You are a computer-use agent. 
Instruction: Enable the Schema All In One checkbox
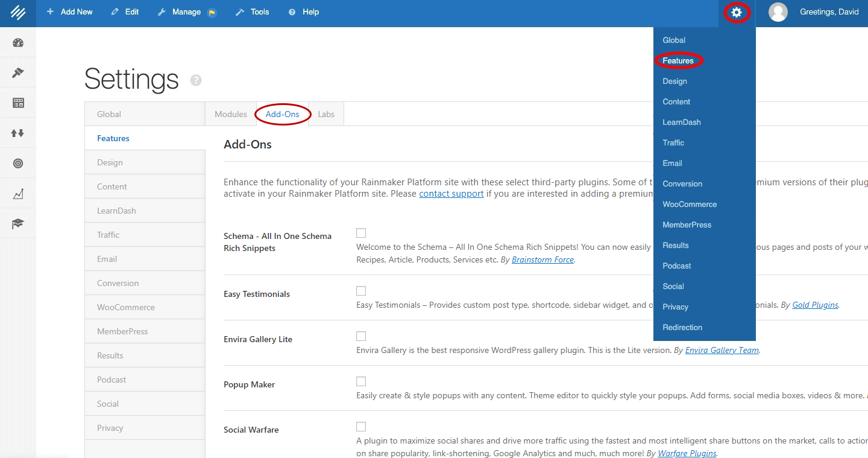pyautogui.click(x=361, y=233)
